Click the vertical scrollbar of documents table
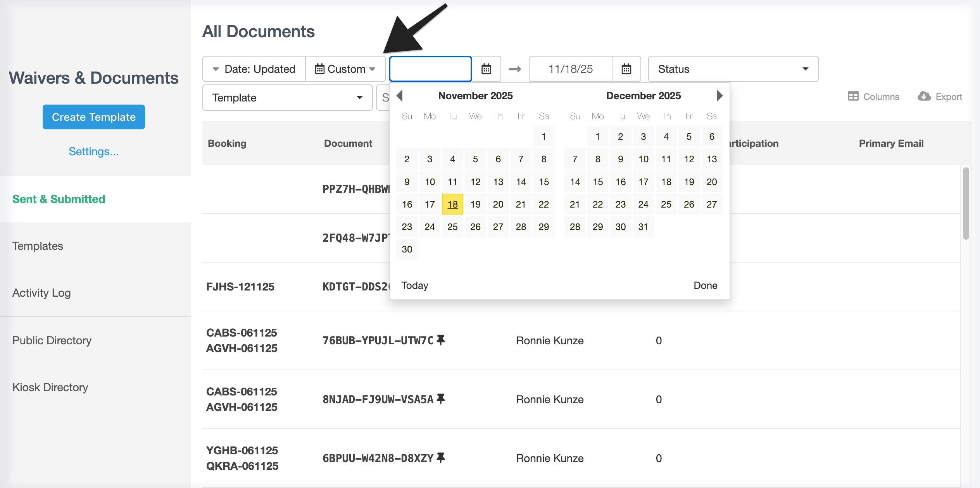The image size is (980, 488). 966,203
